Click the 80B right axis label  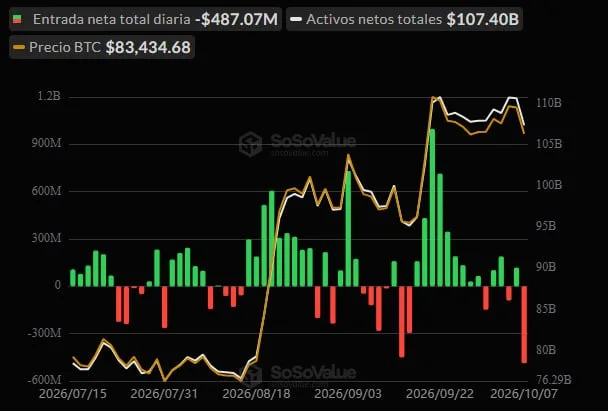pyautogui.click(x=546, y=350)
